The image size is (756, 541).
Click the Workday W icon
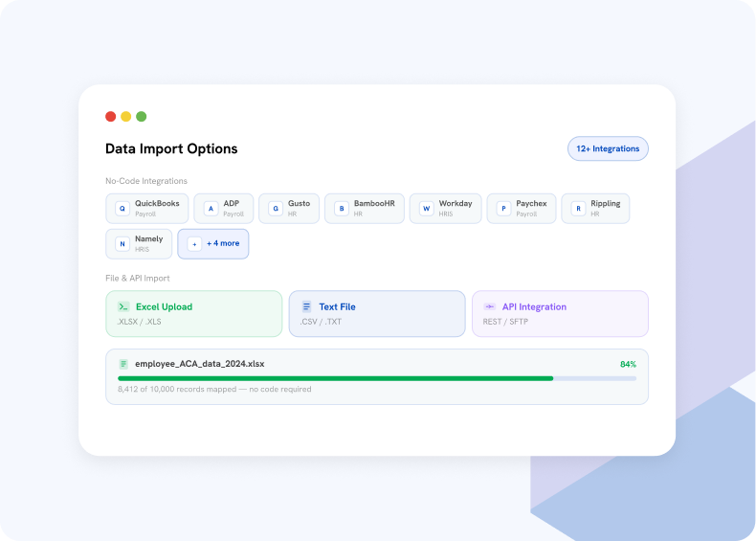426,209
